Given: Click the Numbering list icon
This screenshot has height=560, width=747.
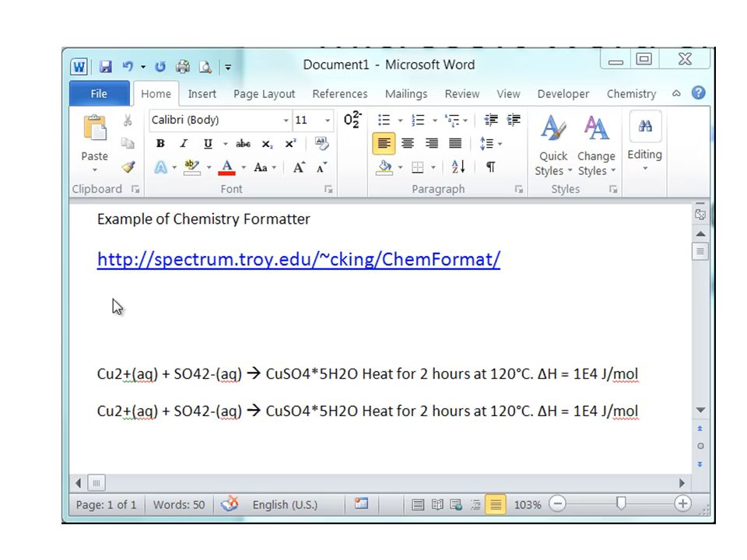Looking at the screenshot, I should (418, 120).
